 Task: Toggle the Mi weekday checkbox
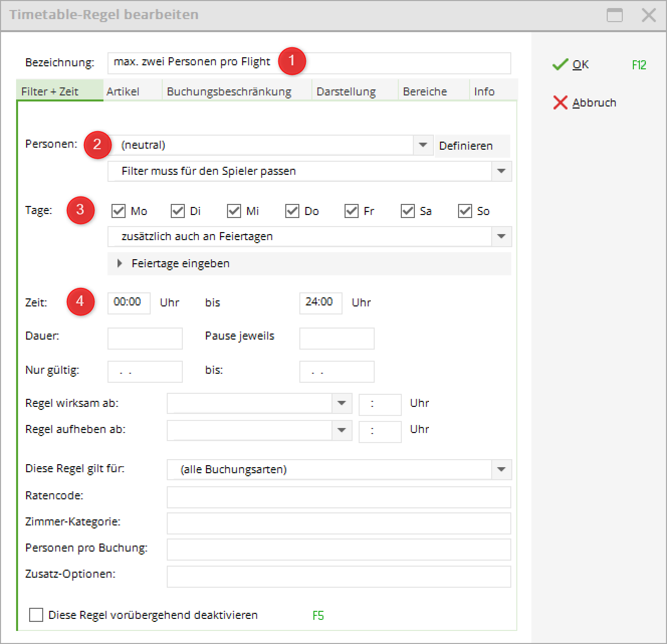click(x=234, y=211)
